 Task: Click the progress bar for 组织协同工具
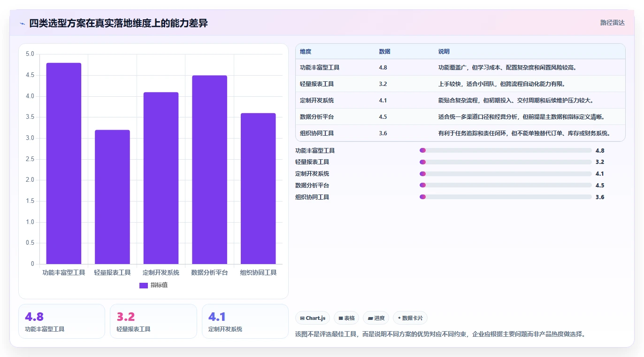(x=506, y=197)
